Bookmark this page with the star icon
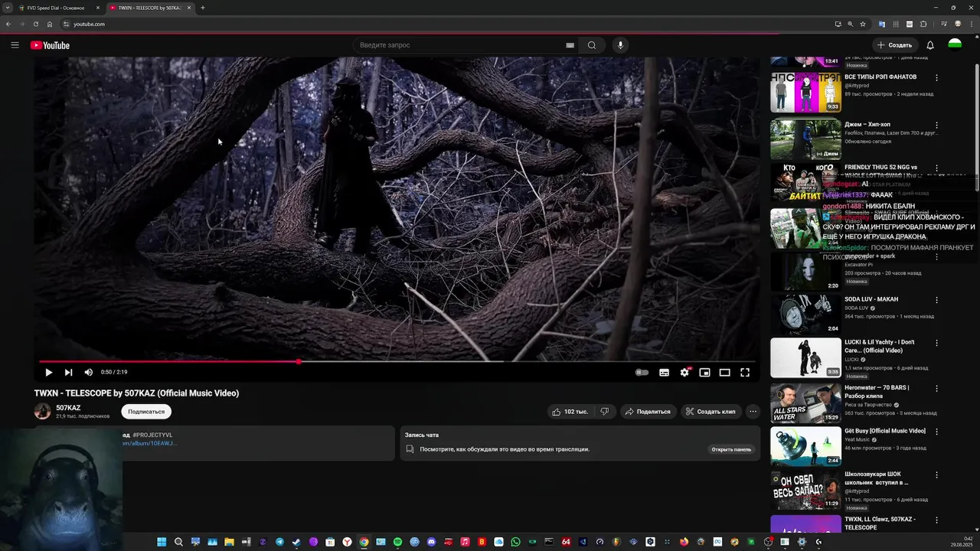Viewport: 980px width, 551px height. pos(863,24)
